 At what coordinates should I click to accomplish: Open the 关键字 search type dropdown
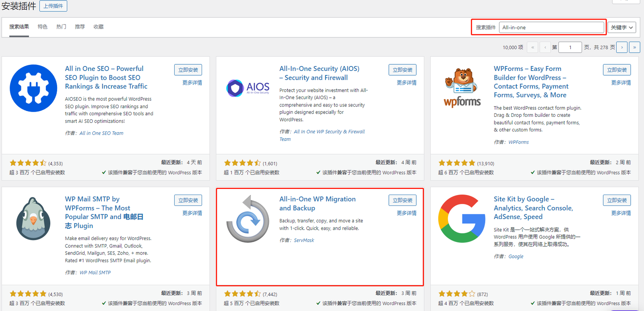point(622,27)
